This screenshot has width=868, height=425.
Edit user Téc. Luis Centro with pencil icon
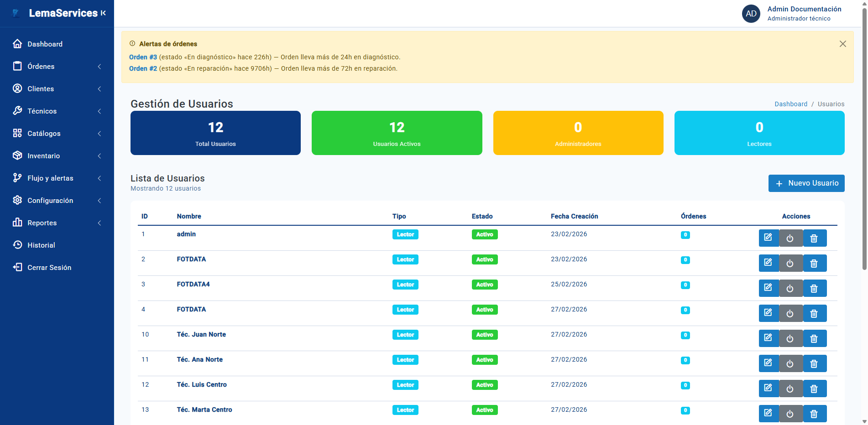point(769,389)
